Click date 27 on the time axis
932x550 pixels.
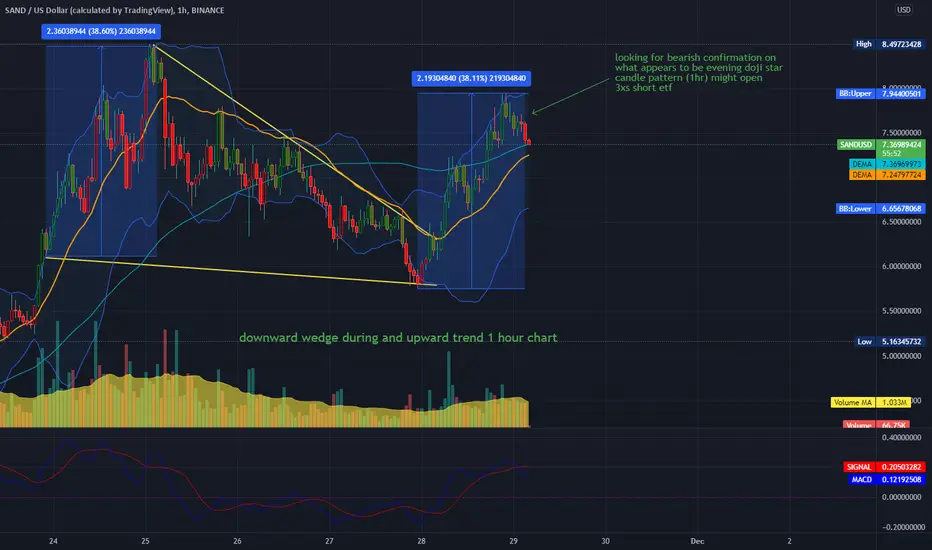(x=329, y=541)
